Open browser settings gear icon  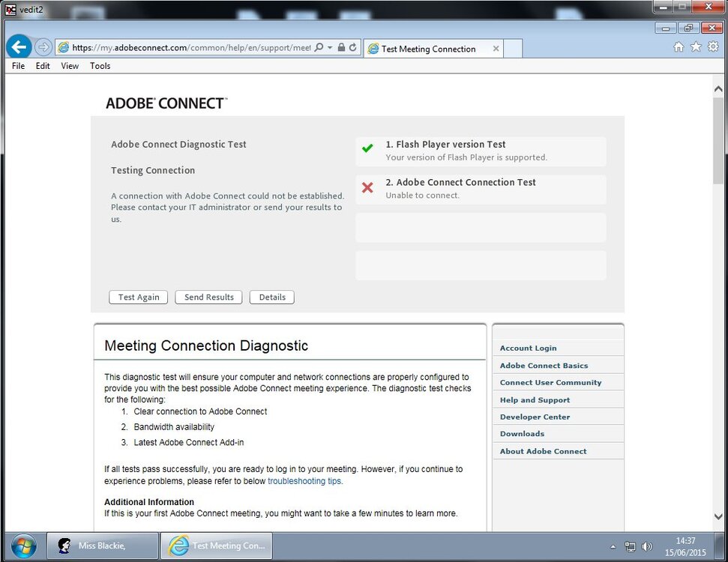click(713, 47)
